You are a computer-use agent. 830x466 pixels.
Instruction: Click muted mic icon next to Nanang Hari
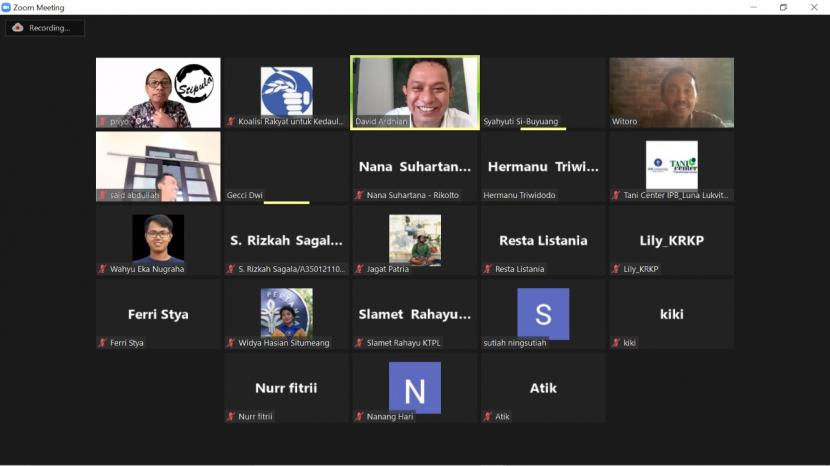[359, 417]
